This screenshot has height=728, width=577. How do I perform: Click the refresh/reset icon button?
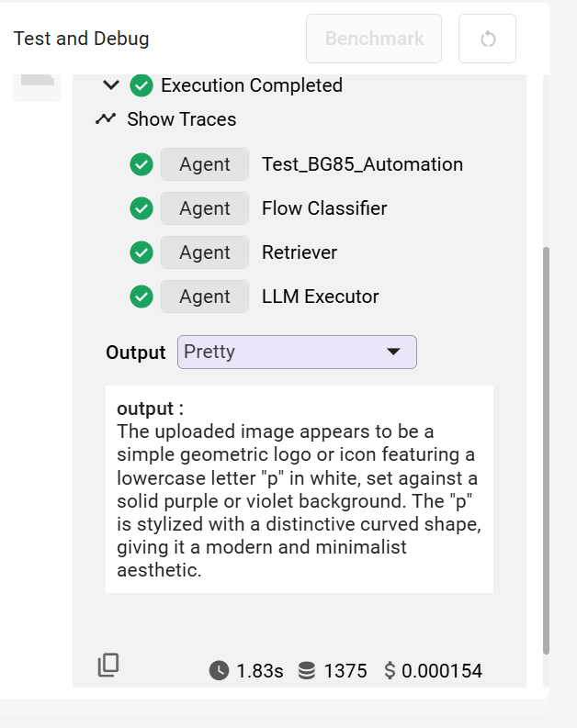pyautogui.click(x=487, y=39)
